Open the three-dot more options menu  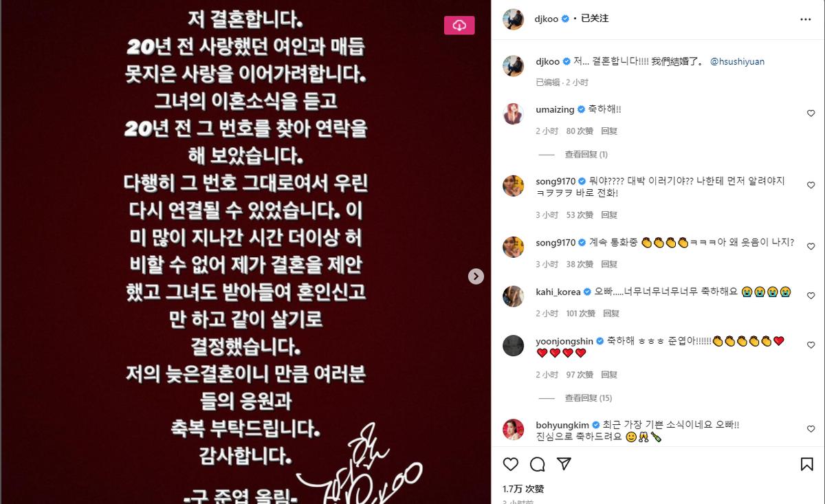(806, 20)
